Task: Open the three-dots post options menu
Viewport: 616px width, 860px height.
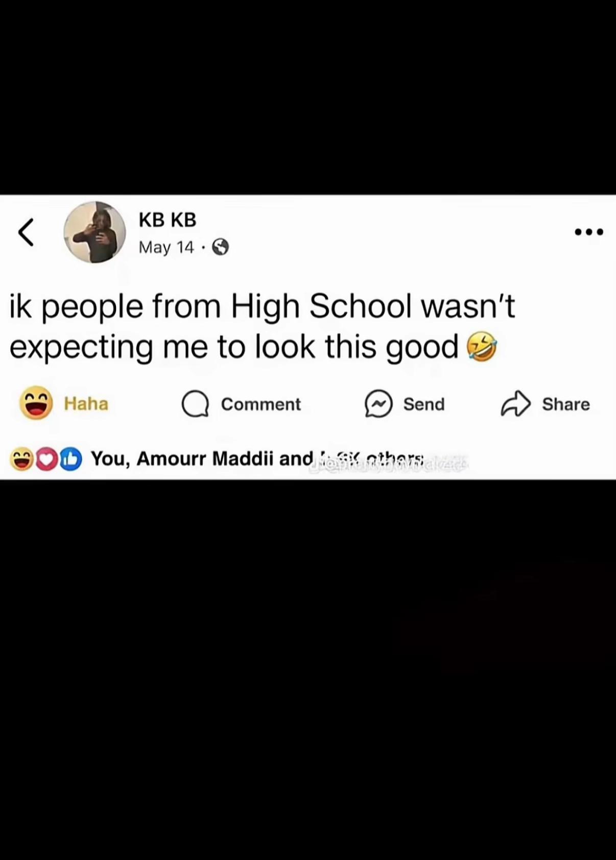Action: [x=589, y=232]
